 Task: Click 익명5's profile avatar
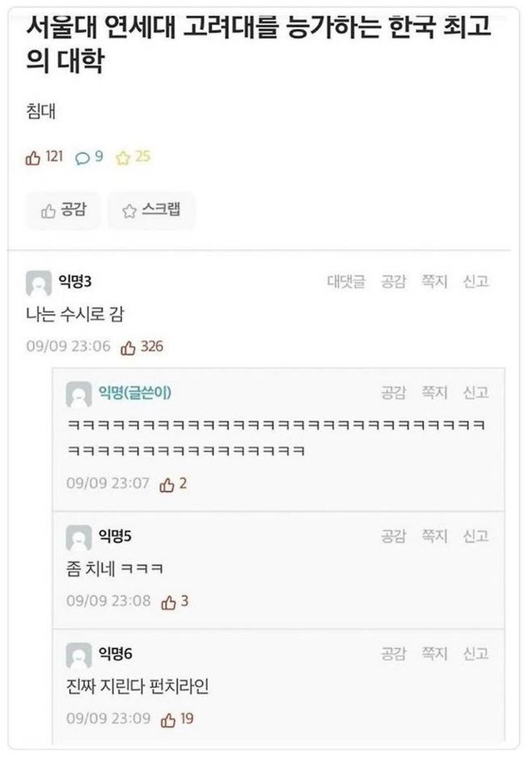78,538
